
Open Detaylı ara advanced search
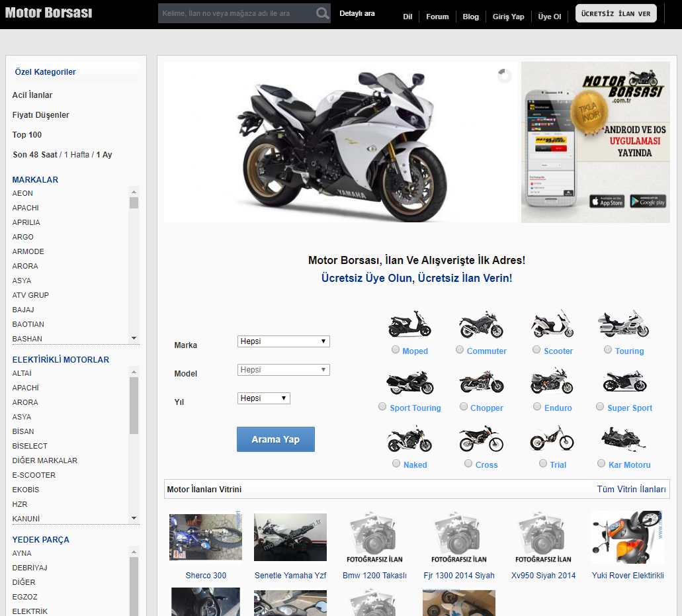click(357, 13)
